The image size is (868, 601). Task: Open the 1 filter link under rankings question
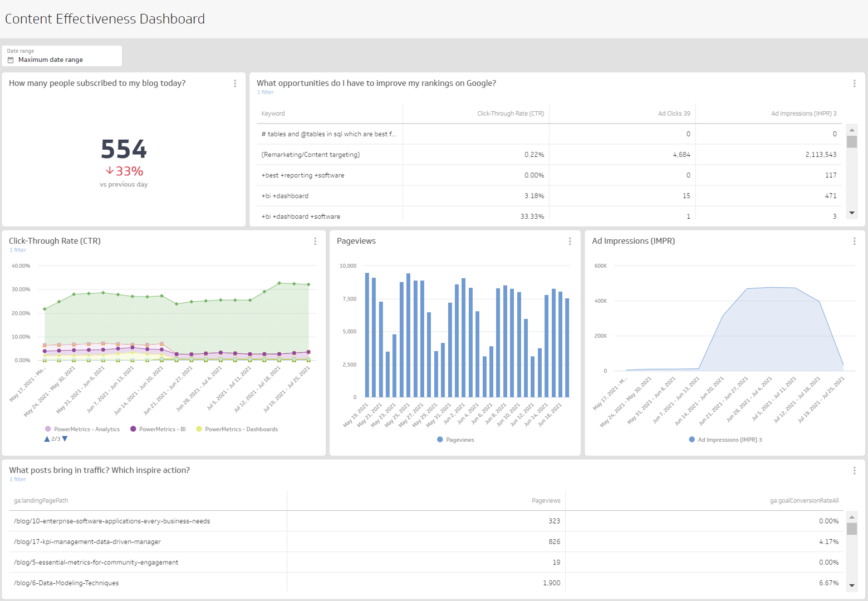point(265,92)
